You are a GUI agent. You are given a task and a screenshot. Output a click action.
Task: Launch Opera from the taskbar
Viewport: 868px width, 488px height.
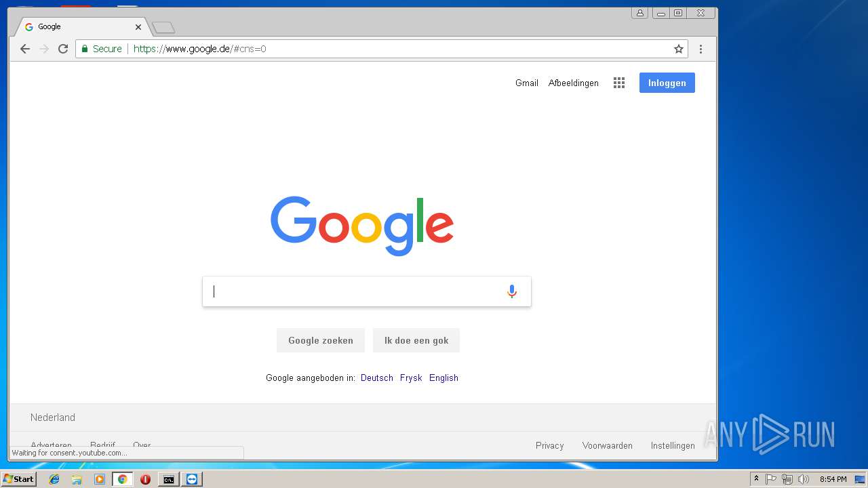click(145, 479)
